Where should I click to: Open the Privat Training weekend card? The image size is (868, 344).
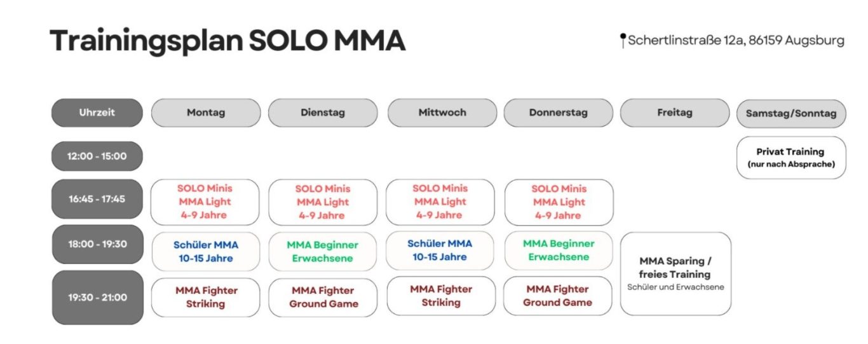pyautogui.click(x=791, y=157)
